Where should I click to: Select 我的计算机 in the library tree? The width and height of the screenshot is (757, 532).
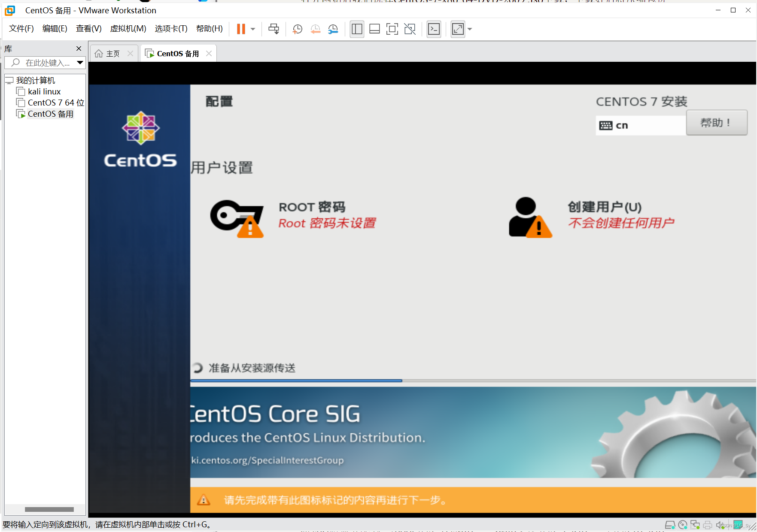[x=35, y=80]
